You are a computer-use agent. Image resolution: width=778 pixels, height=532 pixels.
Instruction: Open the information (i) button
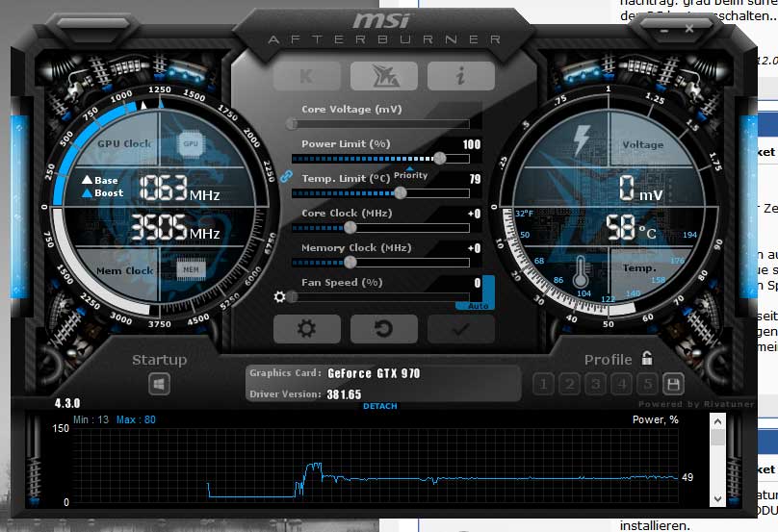click(x=461, y=76)
